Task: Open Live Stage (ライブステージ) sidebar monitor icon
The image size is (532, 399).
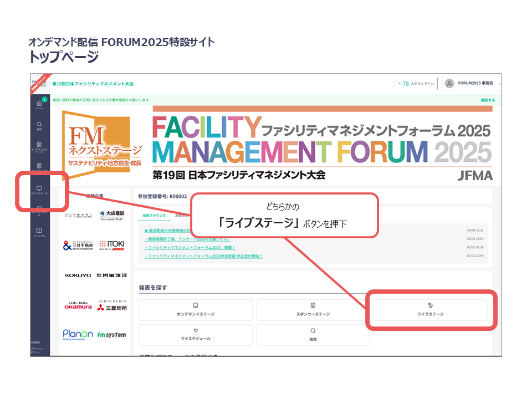Action: coord(39,190)
